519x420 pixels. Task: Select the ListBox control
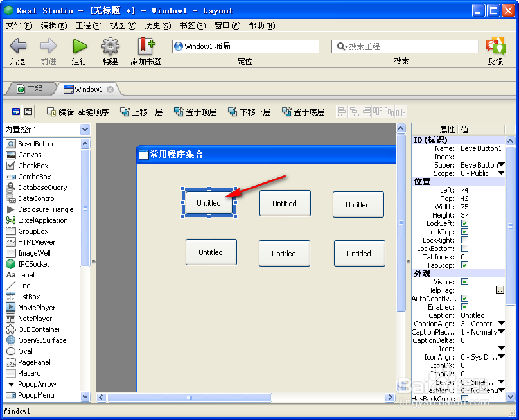[x=29, y=297]
